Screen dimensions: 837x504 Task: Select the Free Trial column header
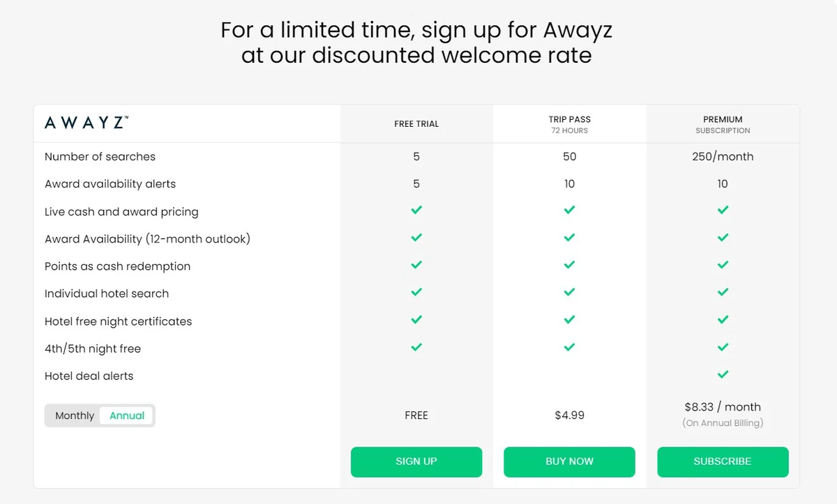pos(416,123)
